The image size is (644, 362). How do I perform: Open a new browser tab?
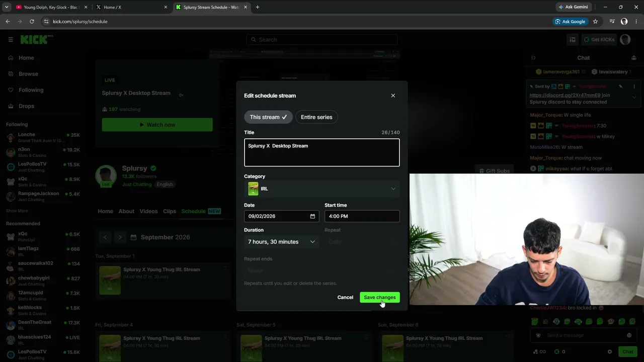click(x=258, y=7)
